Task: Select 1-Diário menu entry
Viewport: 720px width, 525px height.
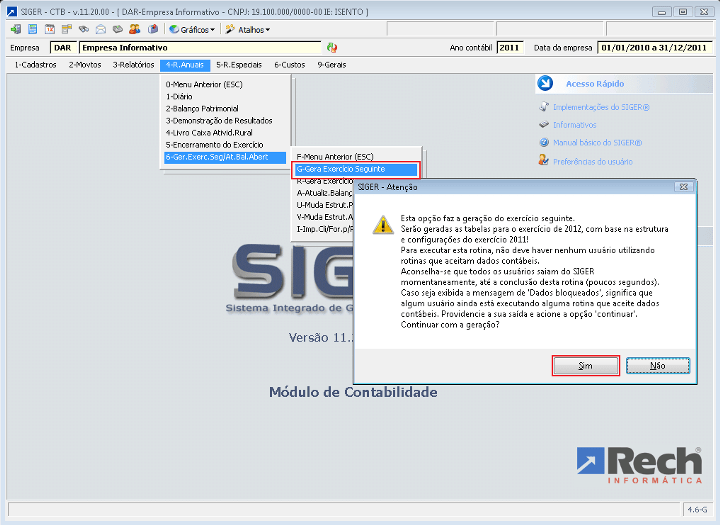Action: tap(225, 96)
